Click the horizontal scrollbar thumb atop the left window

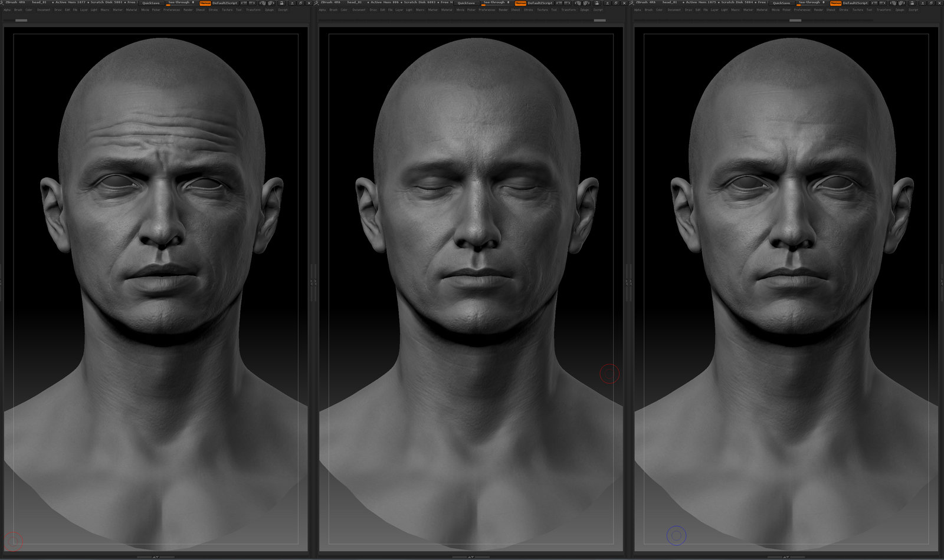(21, 20)
